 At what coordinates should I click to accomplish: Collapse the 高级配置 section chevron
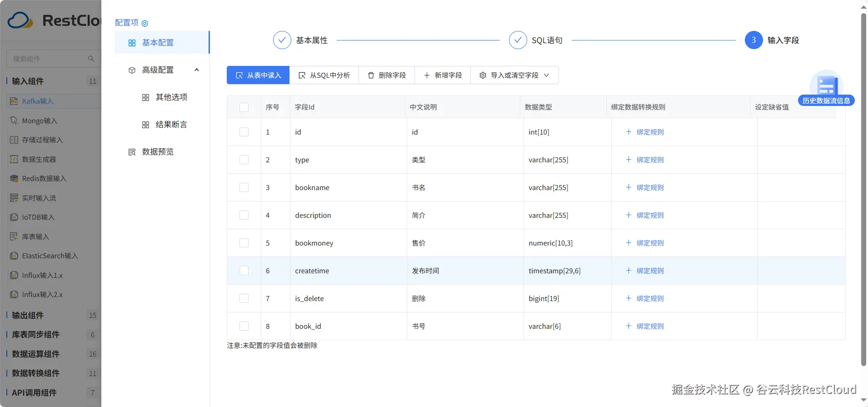point(197,70)
